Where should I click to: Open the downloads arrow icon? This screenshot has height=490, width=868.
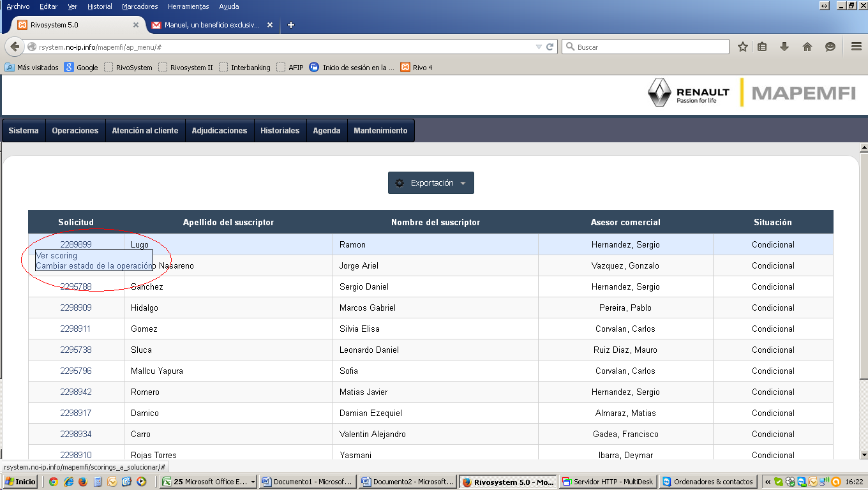click(x=784, y=47)
